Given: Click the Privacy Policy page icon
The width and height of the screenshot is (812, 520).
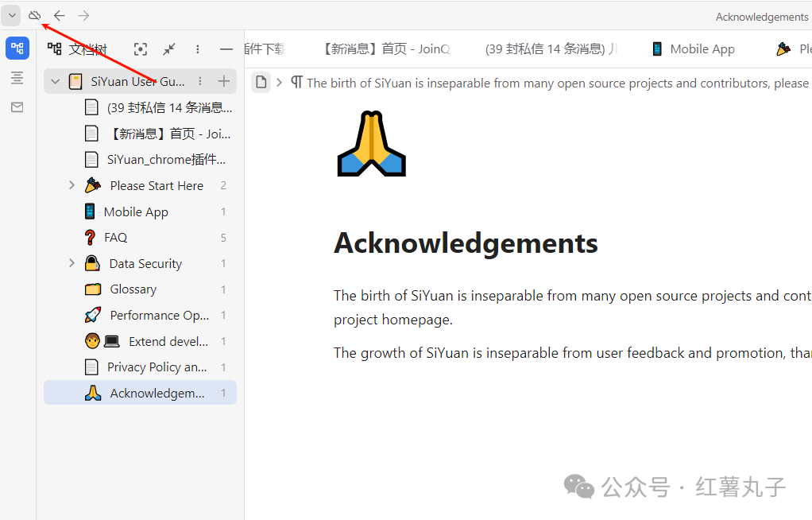Looking at the screenshot, I should 91,367.
